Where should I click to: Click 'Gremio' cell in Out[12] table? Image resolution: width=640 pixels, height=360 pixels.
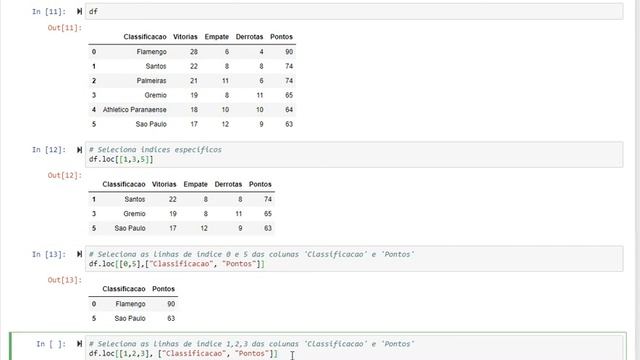pos(134,214)
